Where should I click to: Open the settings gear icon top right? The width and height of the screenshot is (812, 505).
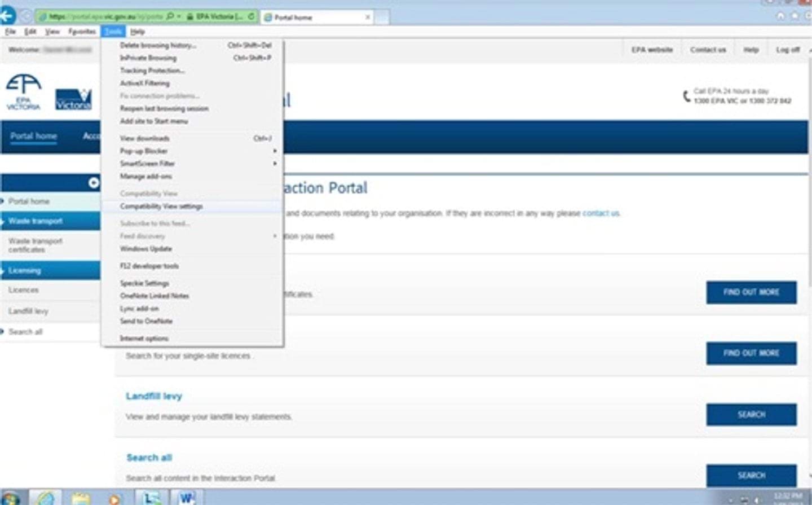click(x=807, y=15)
